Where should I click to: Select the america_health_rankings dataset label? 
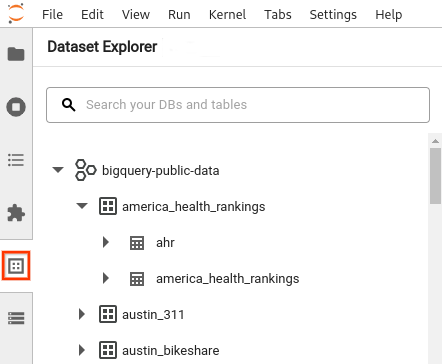pyautogui.click(x=194, y=207)
